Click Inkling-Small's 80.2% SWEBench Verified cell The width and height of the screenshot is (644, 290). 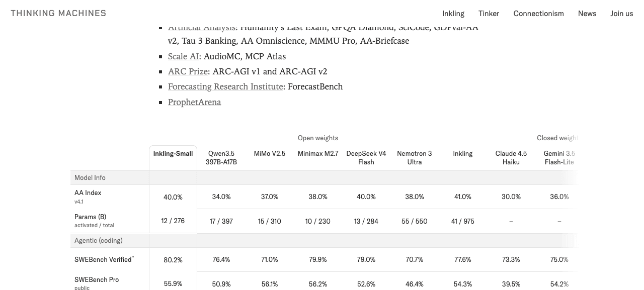tap(173, 260)
